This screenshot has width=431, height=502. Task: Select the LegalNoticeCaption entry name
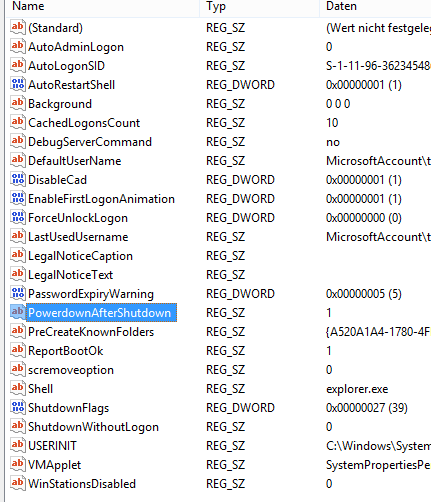click(80, 256)
